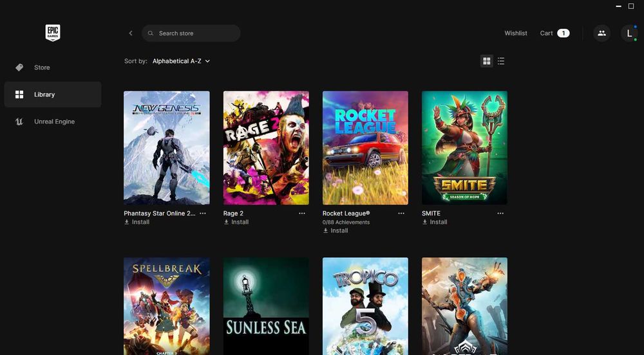644x355 pixels.
Task: Click in the Search store field
Action: click(191, 33)
